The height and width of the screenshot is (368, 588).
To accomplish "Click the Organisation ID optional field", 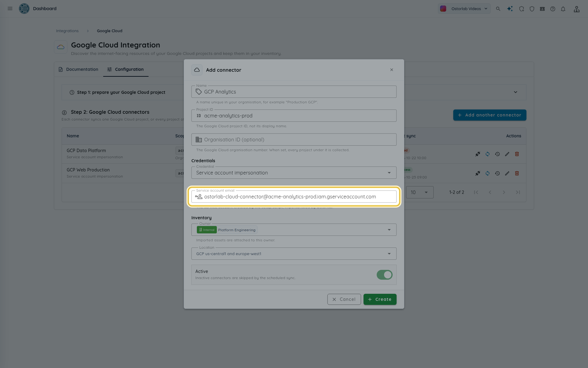I will [x=294, y=140].
